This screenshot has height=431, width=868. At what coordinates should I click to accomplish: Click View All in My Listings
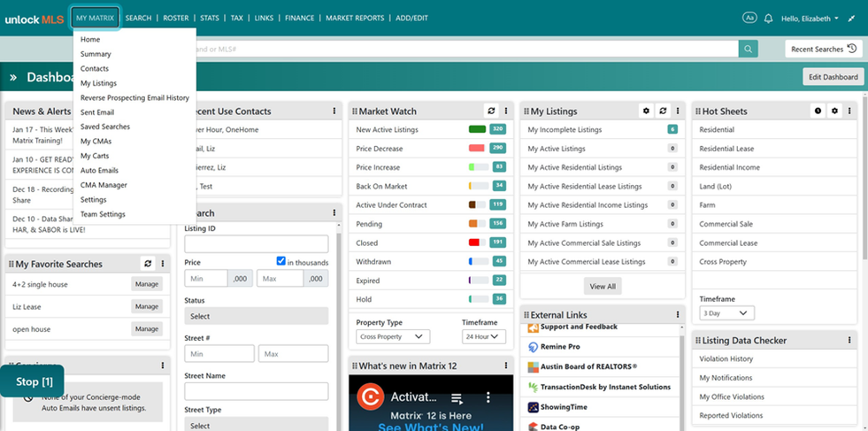pyautogui.click(x=603, y=287)
